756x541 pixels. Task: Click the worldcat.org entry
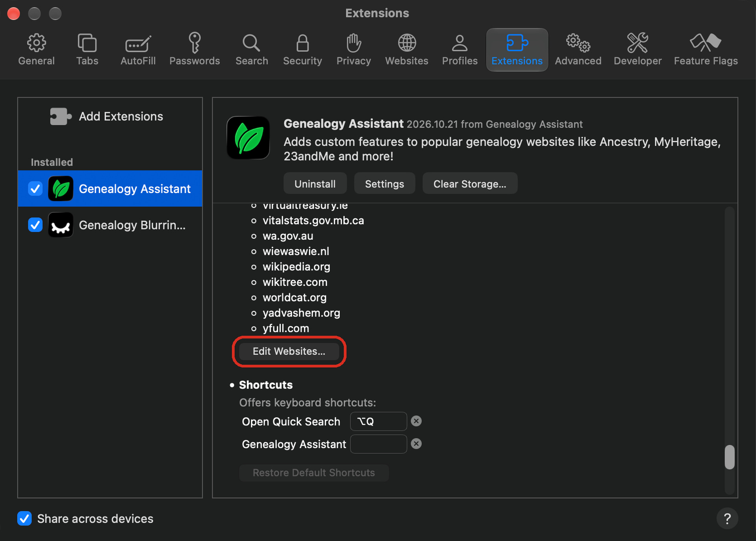295,297
